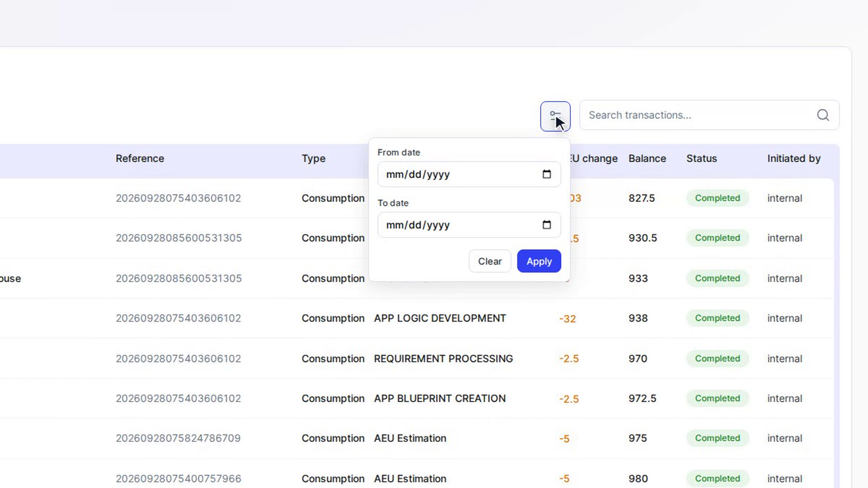Click the 972.5 balance value
Screen dimensions: 868x488
[x=642, y=399]
